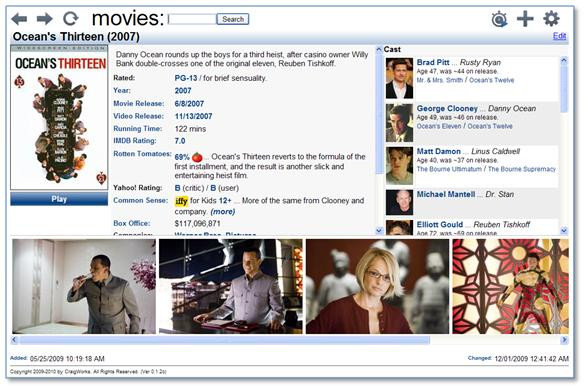The image size is (585, 389).
Task: Click the details panel scroll up arrow
Action: click(379, 49)
